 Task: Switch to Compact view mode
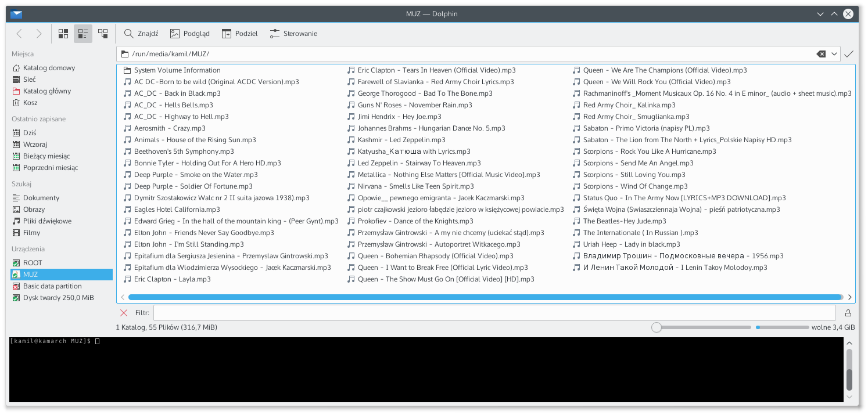(83, 34)
